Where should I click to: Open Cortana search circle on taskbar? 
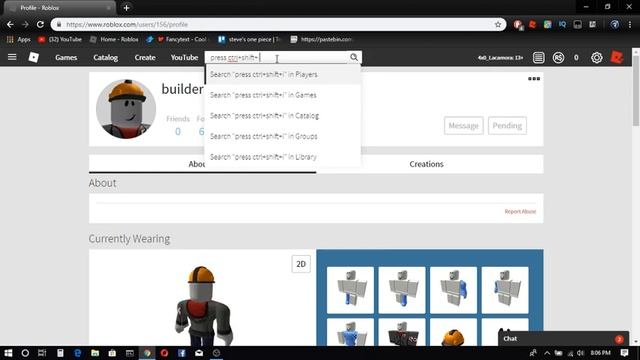(x=25, y=353)
